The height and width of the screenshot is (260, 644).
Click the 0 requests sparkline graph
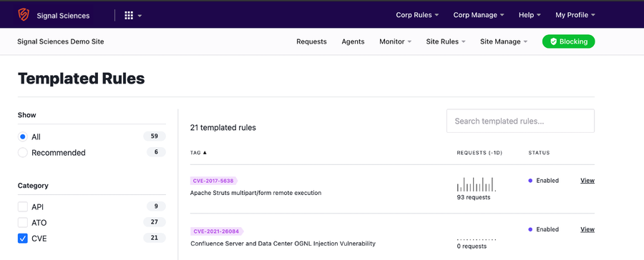(477, 239)
